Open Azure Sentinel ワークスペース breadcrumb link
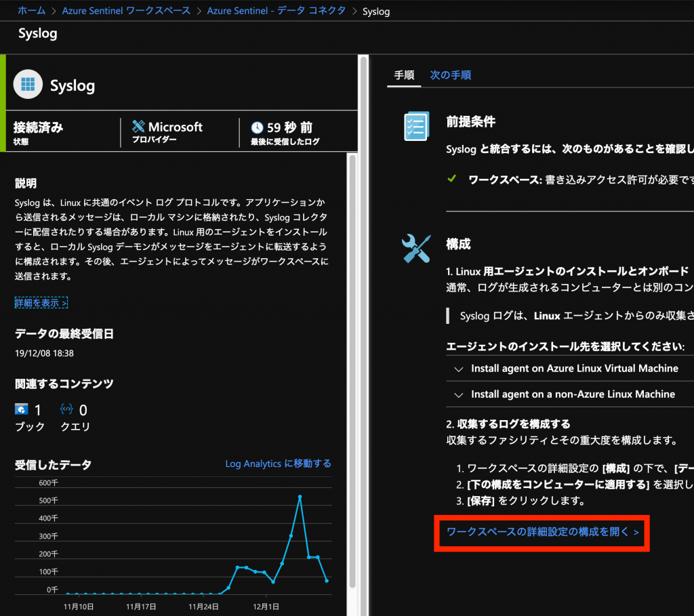The height and width of the screenshot is (616, 694). tap(126, 11)
